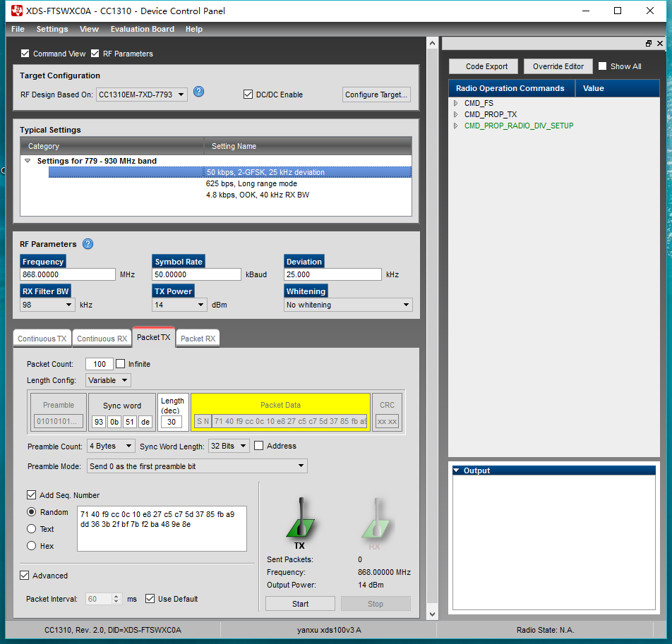672x644 pixels.
Task: Collapse Settings for 779 - 930 MHz band
Action: [28, 161]
